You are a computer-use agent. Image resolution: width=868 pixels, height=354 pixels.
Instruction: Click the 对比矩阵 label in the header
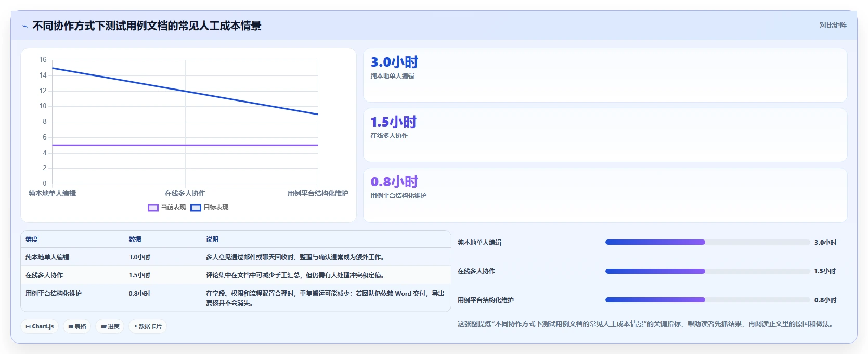click(x=833, y=25)
